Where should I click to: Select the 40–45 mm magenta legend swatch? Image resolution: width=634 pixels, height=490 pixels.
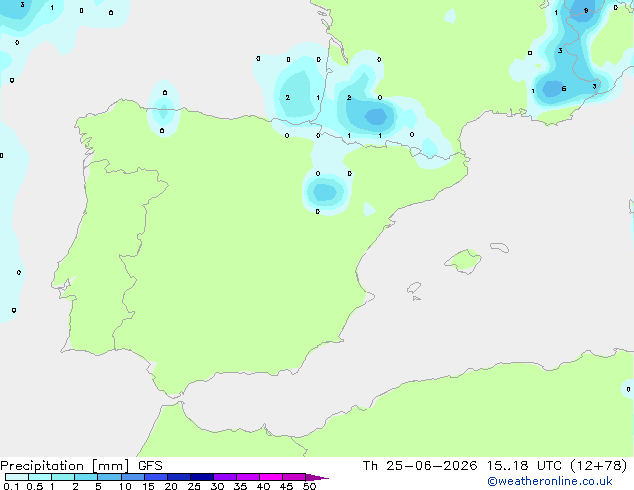pyautogui.click(x=271, y=477)
